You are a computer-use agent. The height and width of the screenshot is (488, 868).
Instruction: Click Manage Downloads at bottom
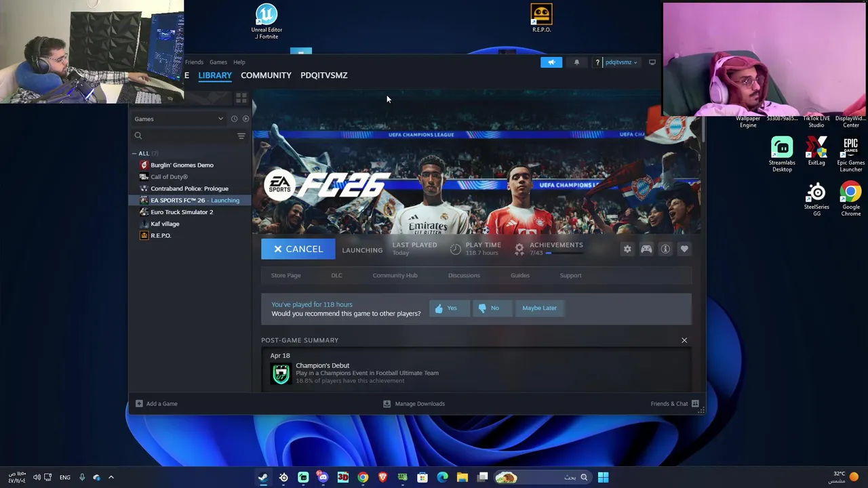point(414,403)
